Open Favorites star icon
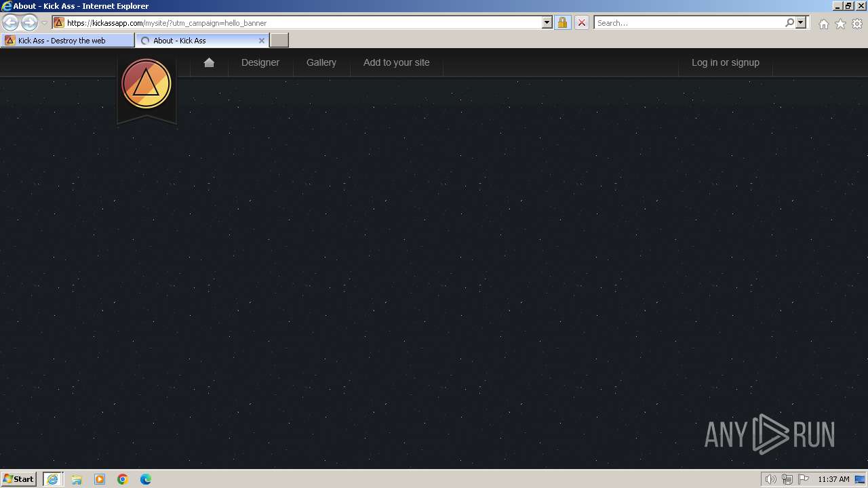The width and height of the screenshot is (868, 488). coord(840,24)
